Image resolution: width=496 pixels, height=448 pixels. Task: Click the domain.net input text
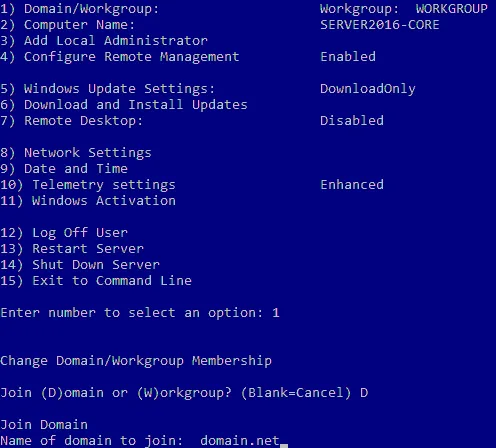click(239, 441)
